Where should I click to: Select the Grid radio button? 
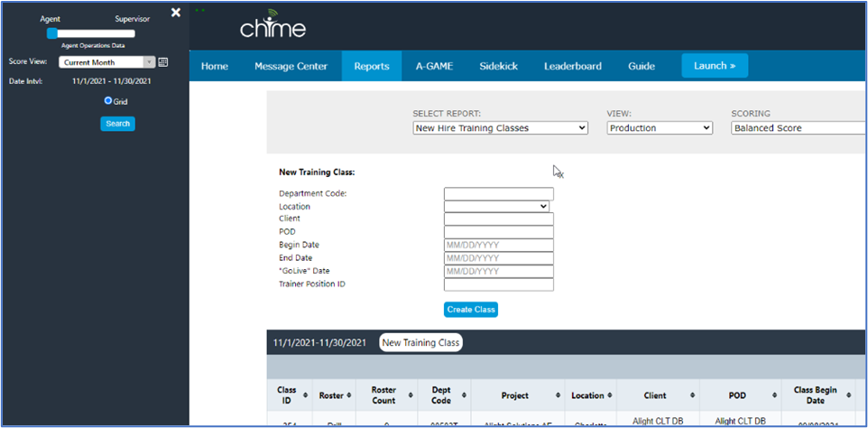pos(108,101)
